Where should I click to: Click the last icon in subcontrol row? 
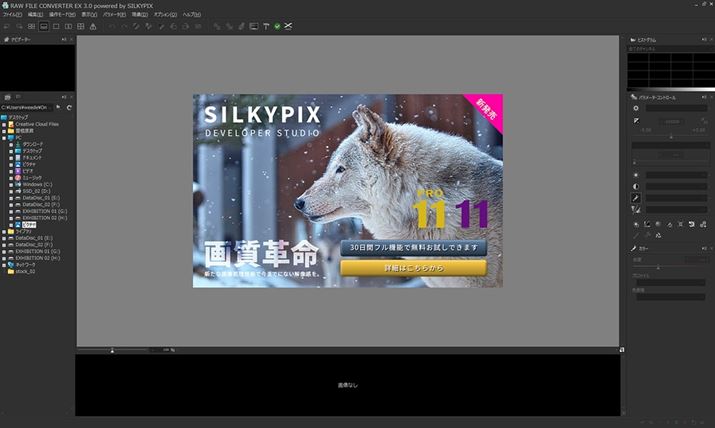pos(703,224)
